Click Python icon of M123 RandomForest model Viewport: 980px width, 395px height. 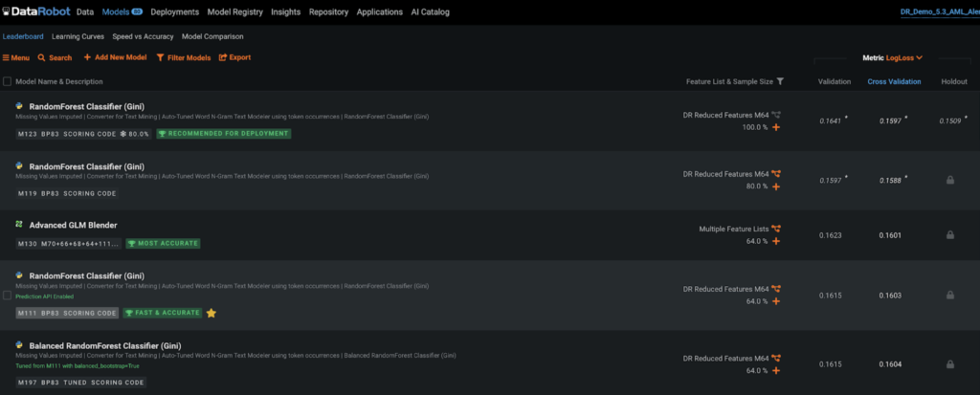[19, 106]
